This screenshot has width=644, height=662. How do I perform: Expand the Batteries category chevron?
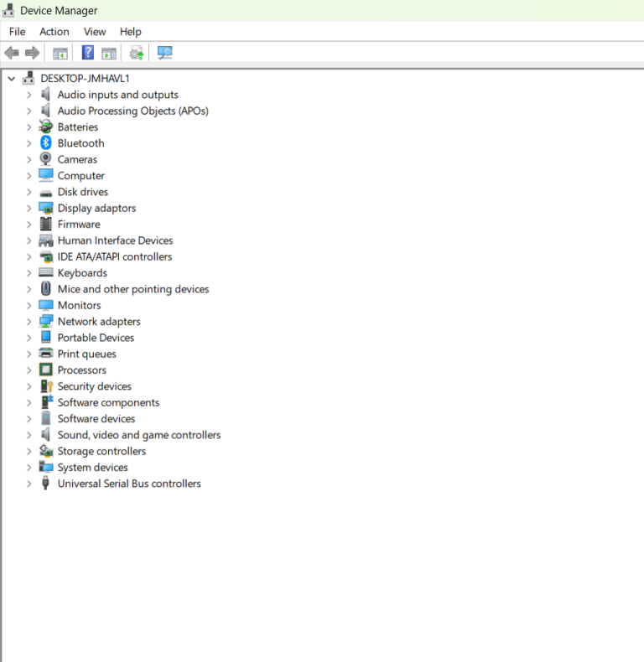coord(29,127)
